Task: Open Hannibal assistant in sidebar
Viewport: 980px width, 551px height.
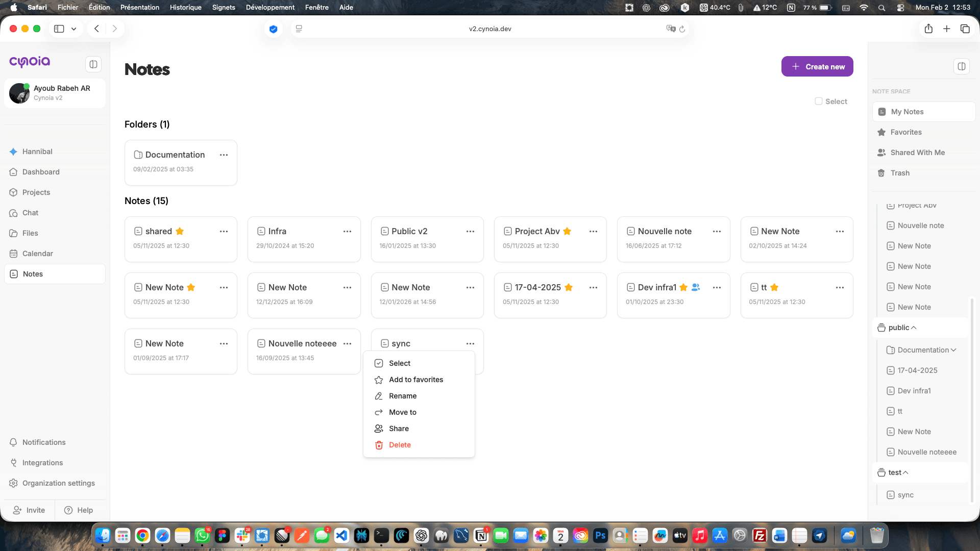Action: point(37,152)
